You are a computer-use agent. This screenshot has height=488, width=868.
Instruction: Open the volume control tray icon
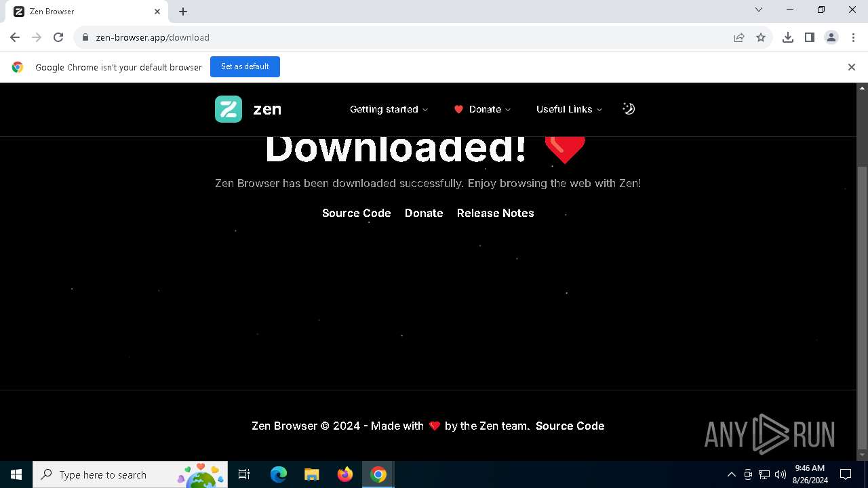tap(781, 474)
